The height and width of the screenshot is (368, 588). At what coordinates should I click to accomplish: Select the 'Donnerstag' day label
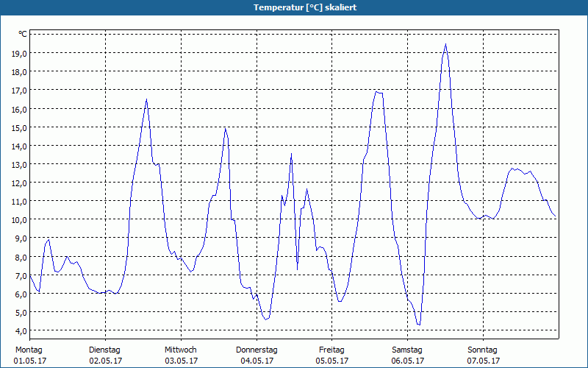coord(257,350)
